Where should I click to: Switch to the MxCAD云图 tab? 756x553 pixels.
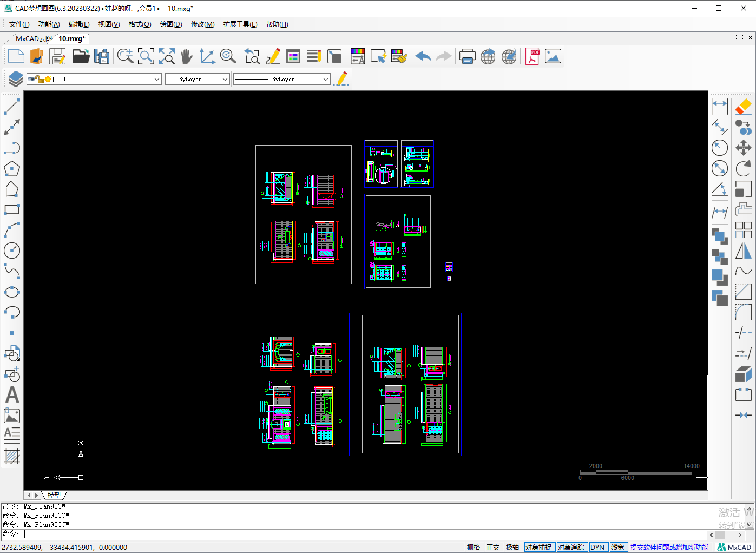click(x=34, y=38)
